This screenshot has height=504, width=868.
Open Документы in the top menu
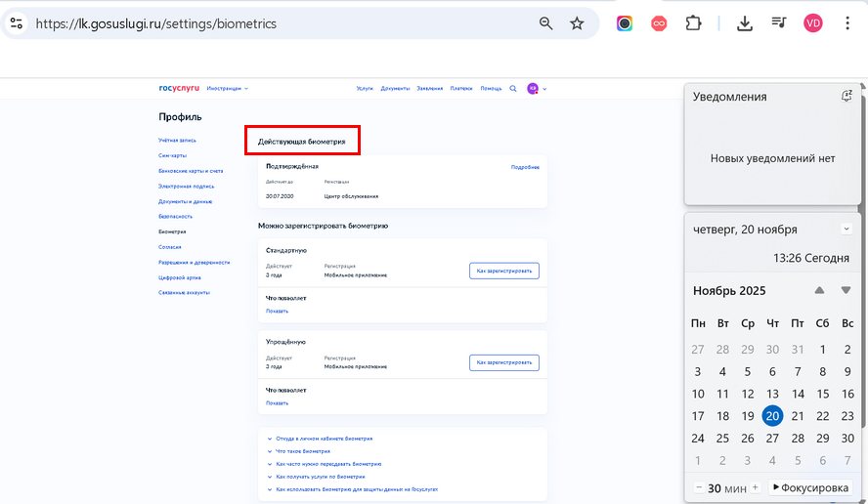click(395, 89)
